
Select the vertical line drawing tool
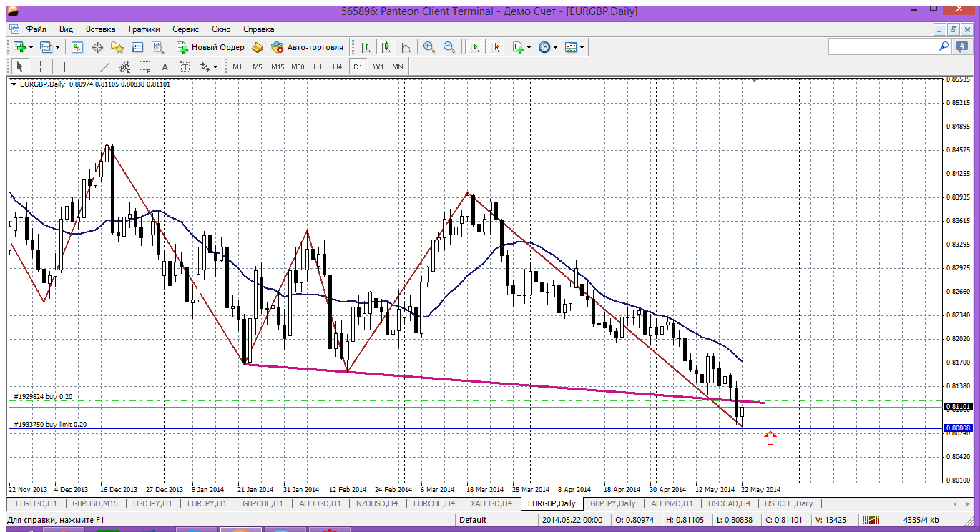64,66
